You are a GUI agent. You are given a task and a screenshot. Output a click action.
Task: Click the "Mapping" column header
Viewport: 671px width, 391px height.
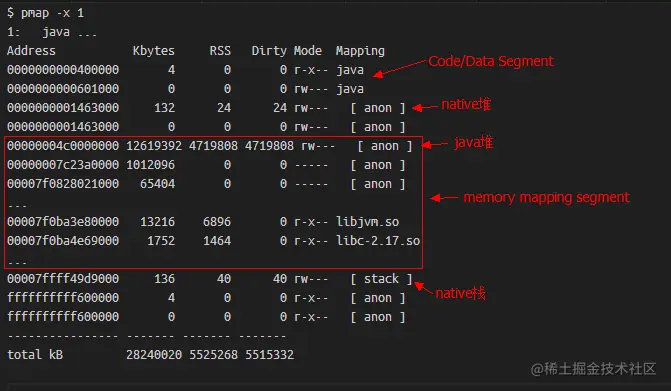360,51
